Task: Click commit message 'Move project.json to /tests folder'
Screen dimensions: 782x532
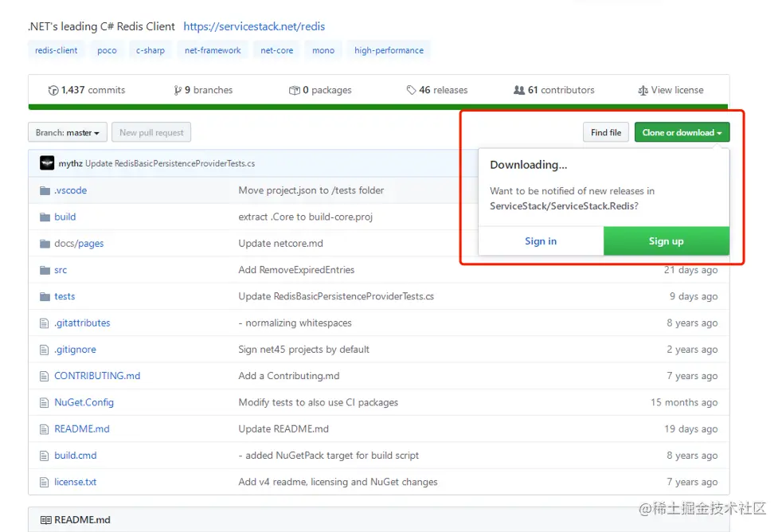Action: [311, 190]
